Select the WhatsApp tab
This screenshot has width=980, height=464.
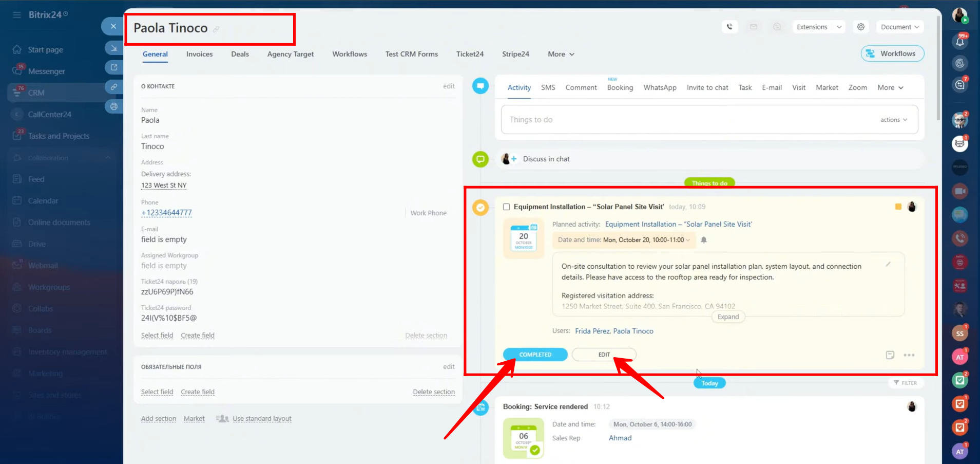click(660, 88)
